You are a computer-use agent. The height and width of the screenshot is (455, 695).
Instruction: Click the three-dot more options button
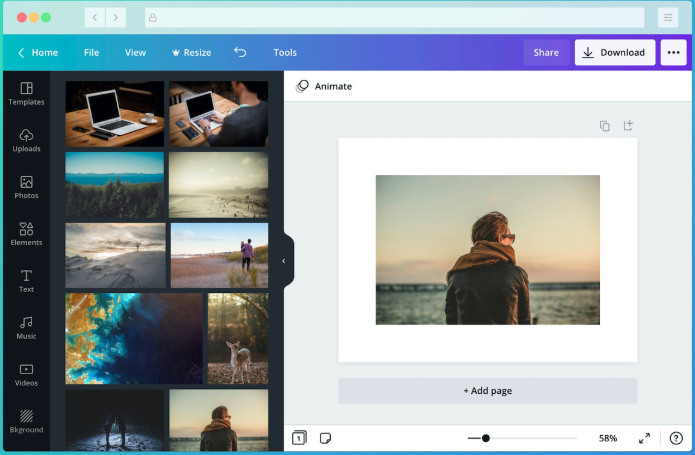tap(673, 52)
